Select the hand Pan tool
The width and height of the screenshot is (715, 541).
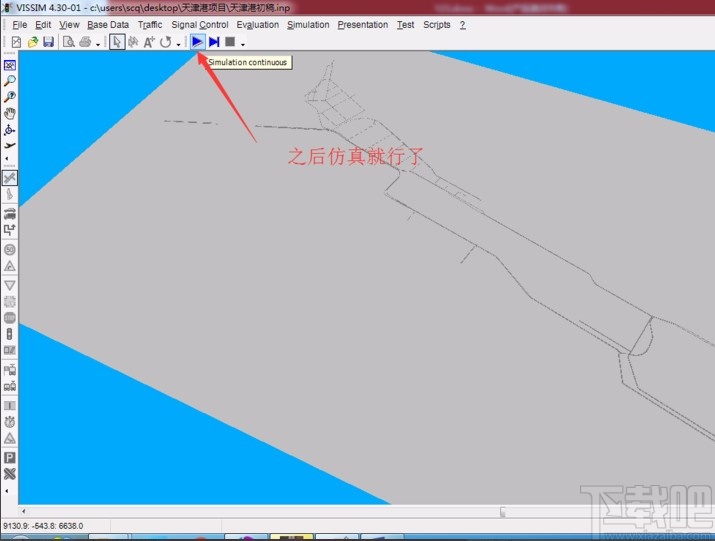[x=10, y=113]
